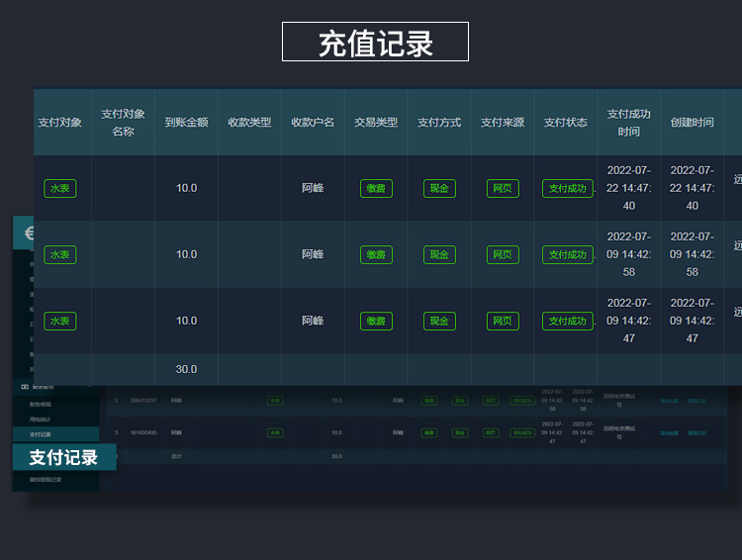This screenshot has width=742, height=560.
Task: Click the large 支付记录 callout label
Action: (x=63, y=457)
